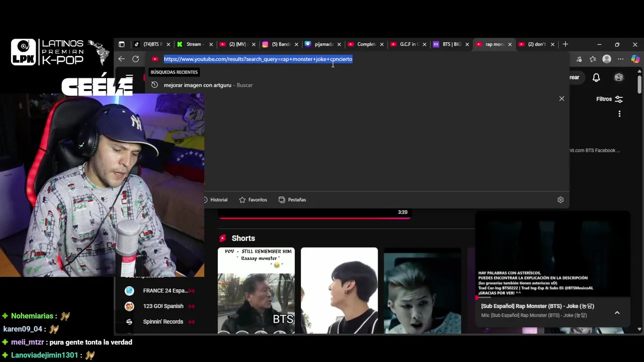
Task: Open miniplayer title 'Rap Monster (BTS) - Joke'
Action: (x=537, y=306)
